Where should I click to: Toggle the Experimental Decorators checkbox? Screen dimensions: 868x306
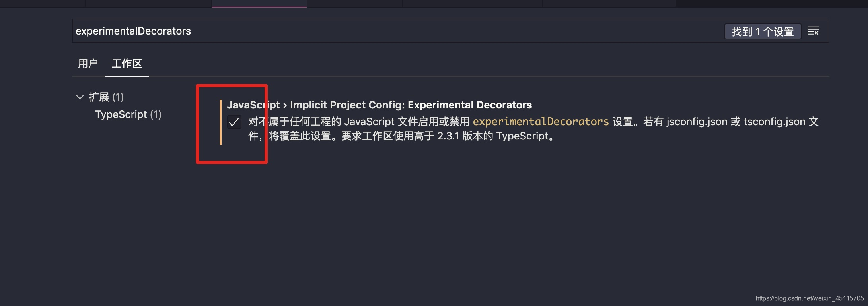click(234, 122)
